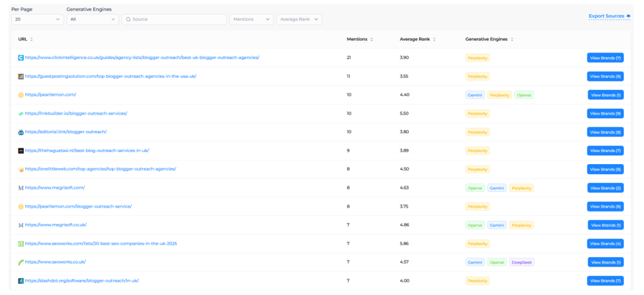
Task: Click the editorial.link favicon icon
Action: (x=21, y=132)
